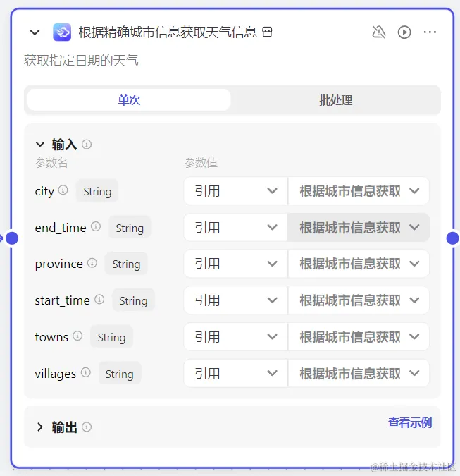Screen dimensions: 460x476
Task: Show info icon for villages parameter
Action: click(x=85, y=372)
